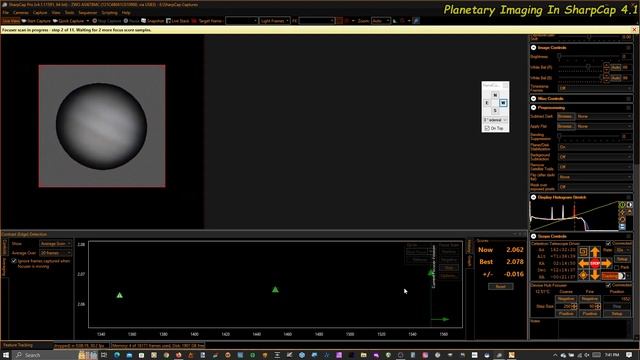Click the Reset button under focus scores

500,287
